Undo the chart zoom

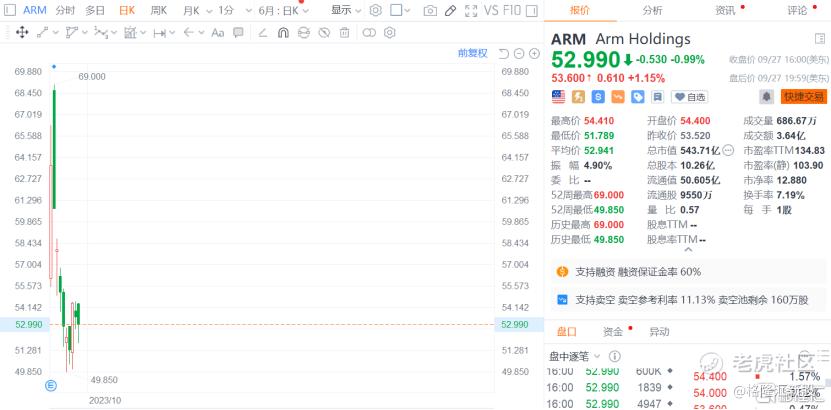point(503,54)
